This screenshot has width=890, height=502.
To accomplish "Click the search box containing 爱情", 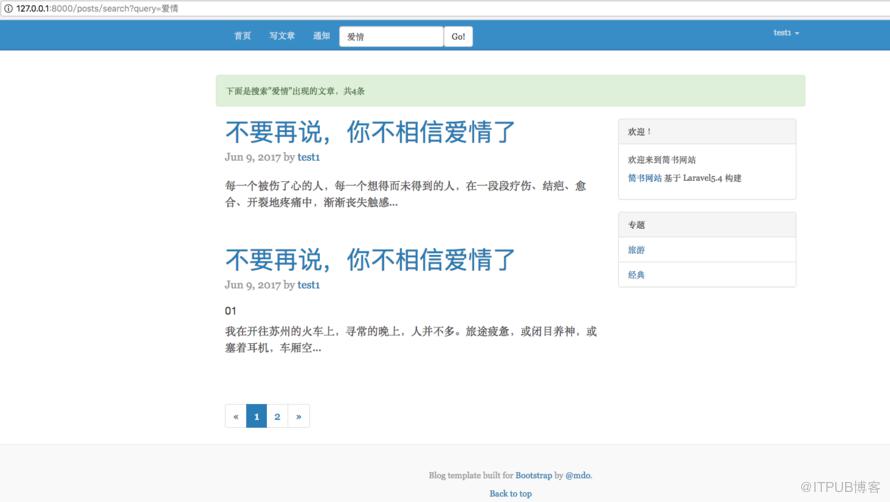I will click(391, 36).
